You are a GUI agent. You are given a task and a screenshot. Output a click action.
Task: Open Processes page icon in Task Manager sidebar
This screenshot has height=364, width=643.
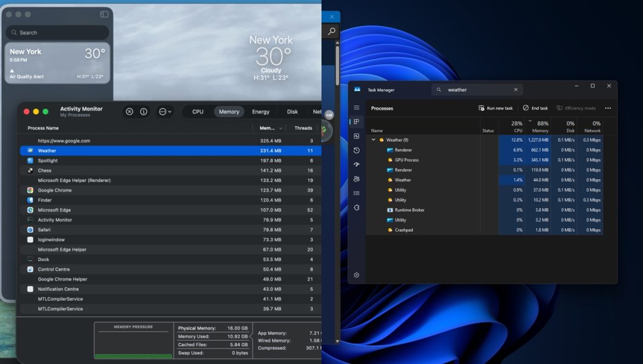click(356, 122)
